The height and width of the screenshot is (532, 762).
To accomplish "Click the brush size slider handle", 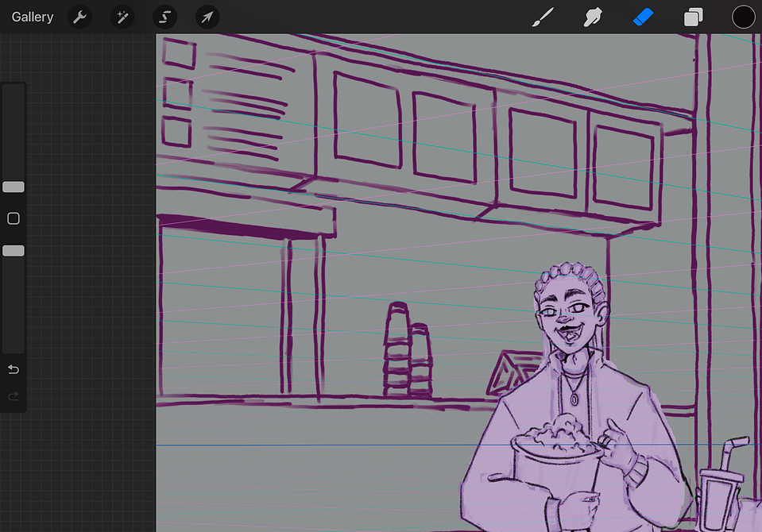I will (x=14, y=187).
